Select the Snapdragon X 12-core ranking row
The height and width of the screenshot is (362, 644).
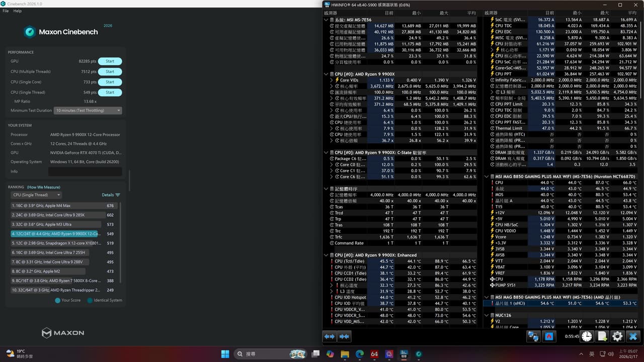pos(64,243)
